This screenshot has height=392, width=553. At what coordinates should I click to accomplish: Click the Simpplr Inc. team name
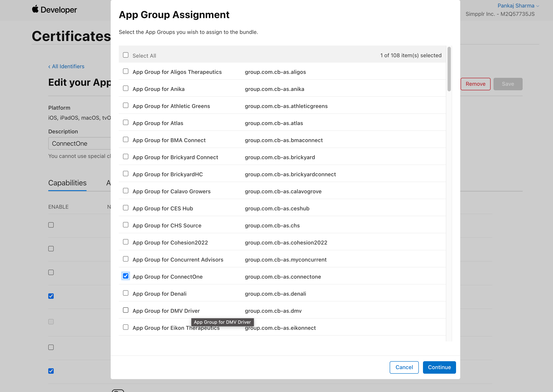click(x=500, y=14)
